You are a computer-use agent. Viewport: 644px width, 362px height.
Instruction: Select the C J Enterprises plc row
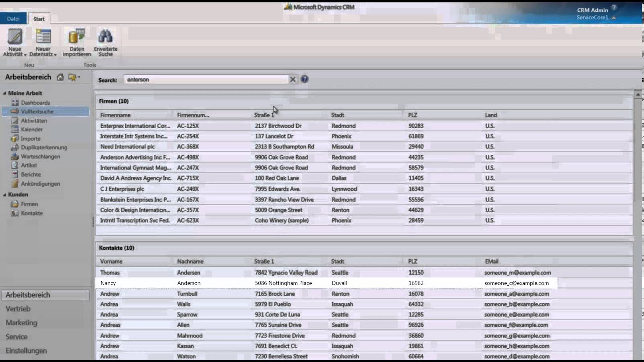tap(364, 189)
